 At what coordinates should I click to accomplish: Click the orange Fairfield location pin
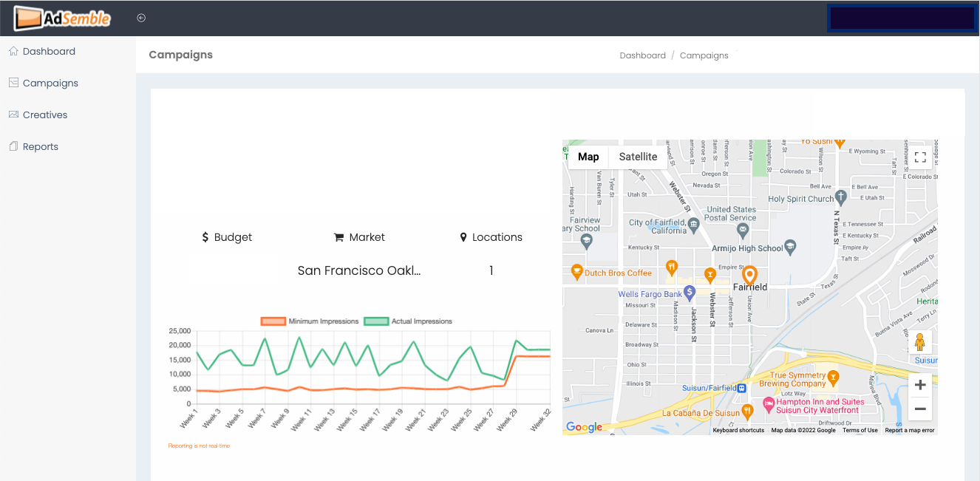749,276
